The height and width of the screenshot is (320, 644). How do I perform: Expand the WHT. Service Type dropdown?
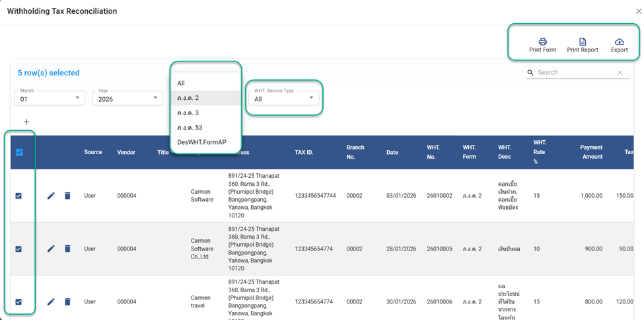283,99
